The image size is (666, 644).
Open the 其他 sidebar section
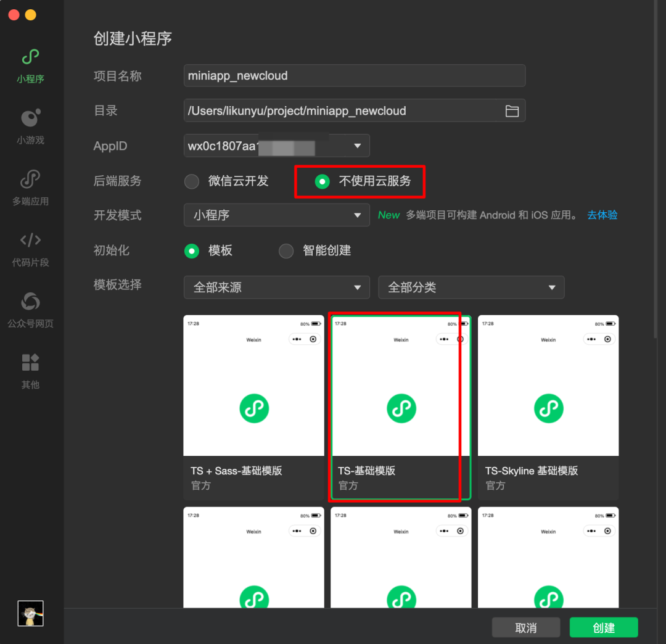tap(31, 372)
